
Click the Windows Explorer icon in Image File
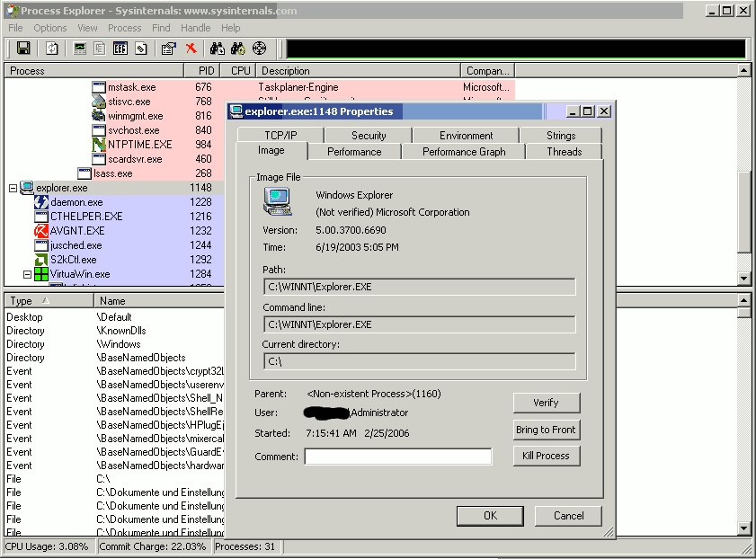(x=277, y=201)
